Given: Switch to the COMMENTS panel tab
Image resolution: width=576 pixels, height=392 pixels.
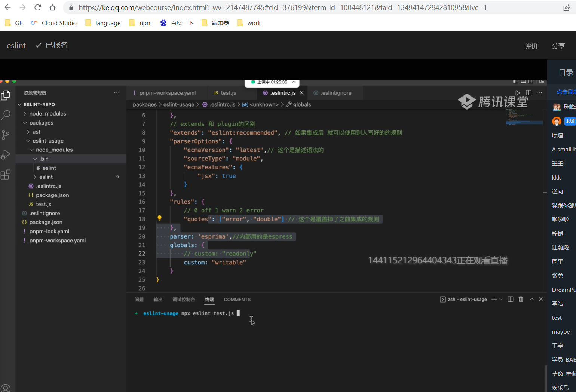Looking at the screenshot, I should tap(237, 300).
